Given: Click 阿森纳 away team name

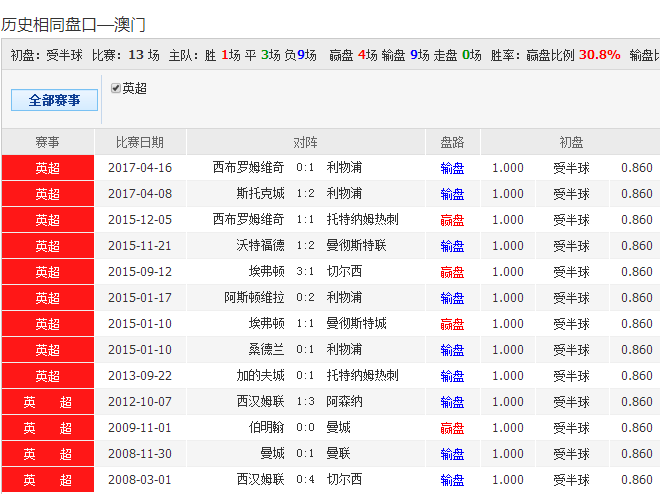Looking at the screenshot, I should pyautogui.click(x=344, y=402).
